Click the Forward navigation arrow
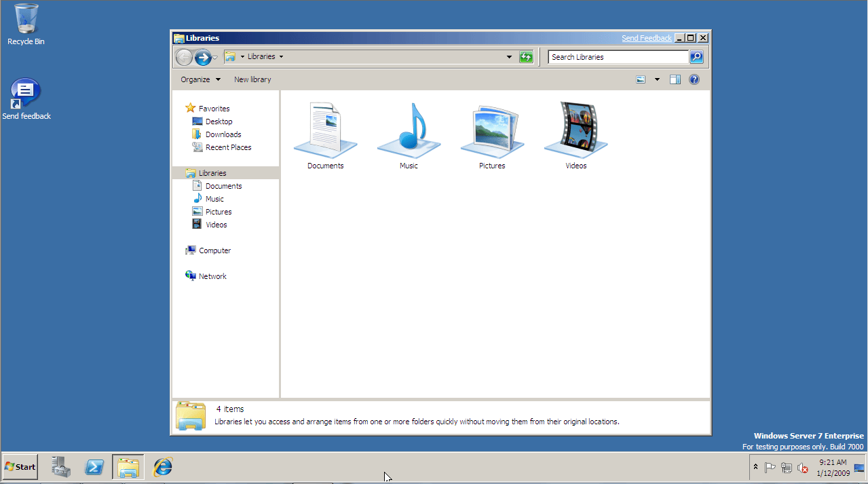Viewport: 868px width, 484px height. 203,58
